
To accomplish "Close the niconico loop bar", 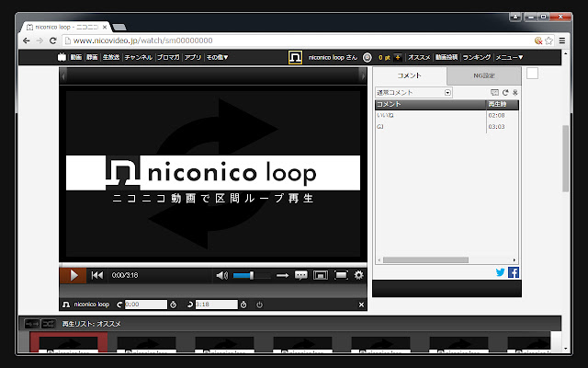I will coord(361,305).
